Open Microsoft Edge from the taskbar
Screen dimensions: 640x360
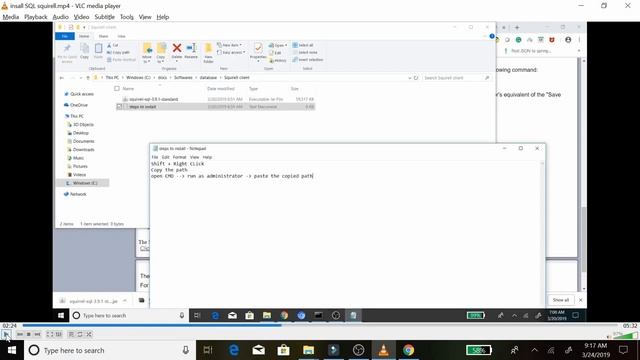click(234, 350)
